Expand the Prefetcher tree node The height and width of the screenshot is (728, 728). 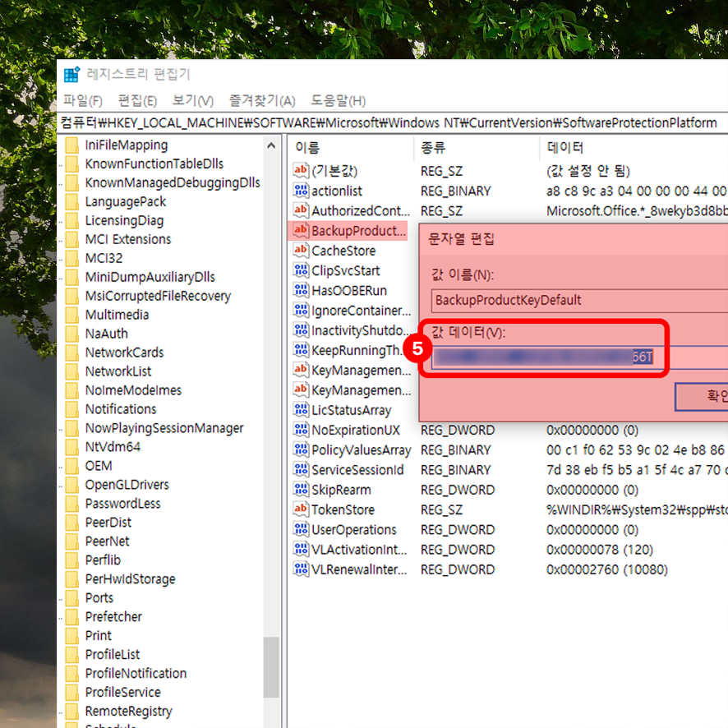tap(60, 619)
